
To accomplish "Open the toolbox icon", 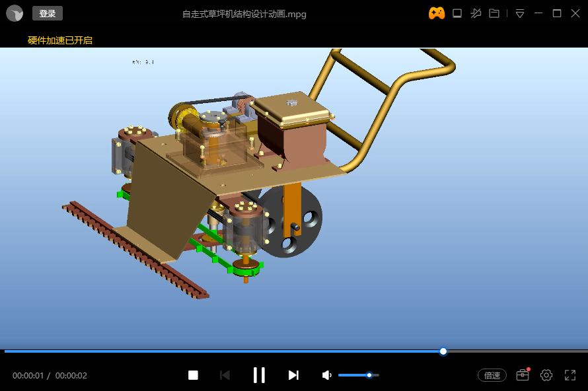I will coord(523,375).
